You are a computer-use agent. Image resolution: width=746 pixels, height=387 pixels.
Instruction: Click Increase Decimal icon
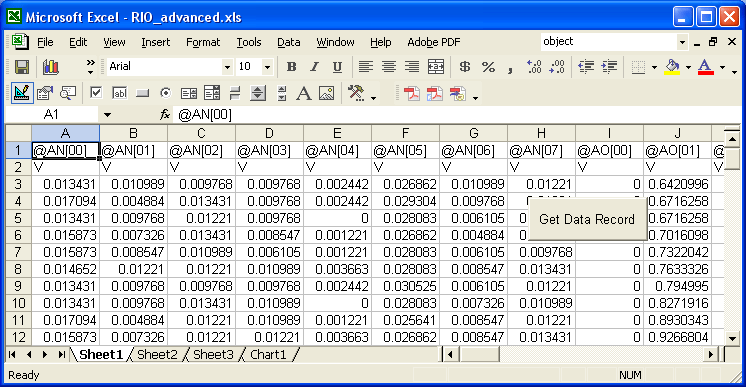(x=534, y=67)
